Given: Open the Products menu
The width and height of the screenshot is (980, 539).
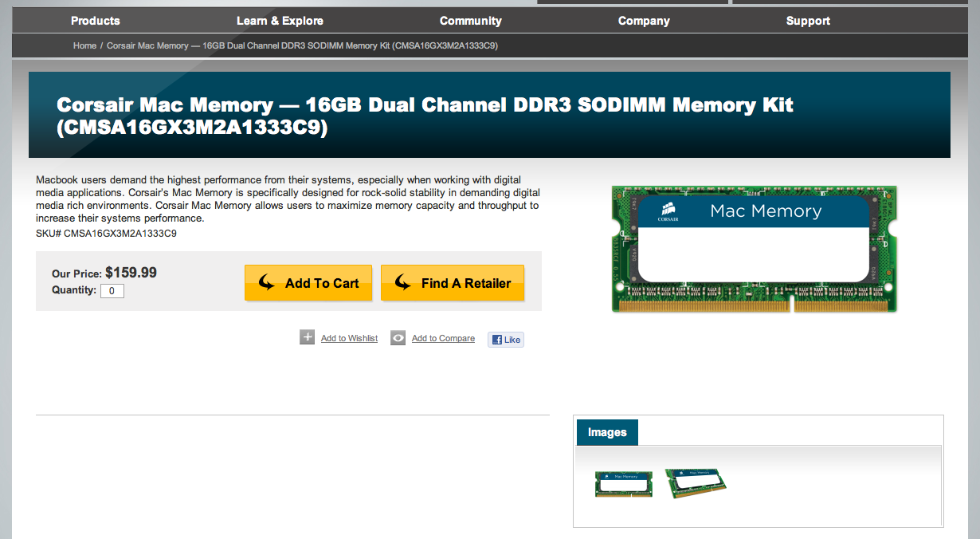Looking at the screenshot, I should [x=95, y=21].
